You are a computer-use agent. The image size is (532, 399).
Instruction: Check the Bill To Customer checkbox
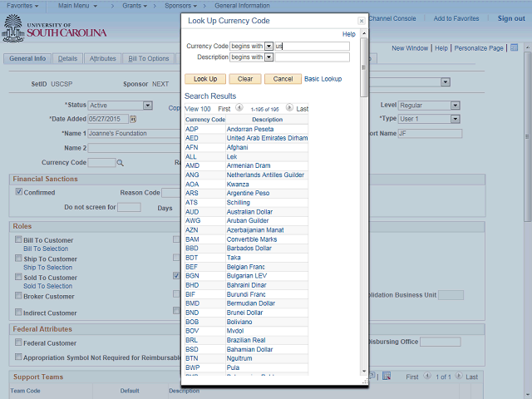pyautogui.click(x=19, y=240)
